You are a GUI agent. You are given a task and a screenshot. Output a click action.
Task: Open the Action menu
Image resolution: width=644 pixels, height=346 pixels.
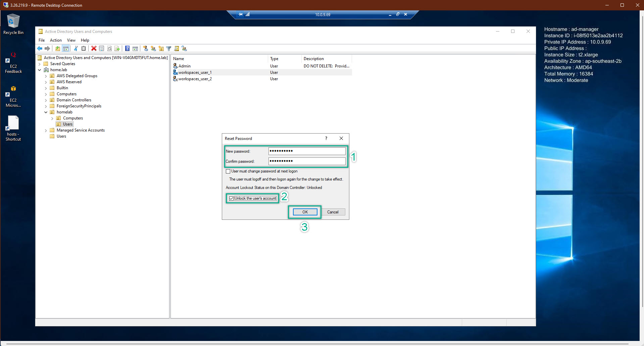pyautogui.click(x=55, y=40)
